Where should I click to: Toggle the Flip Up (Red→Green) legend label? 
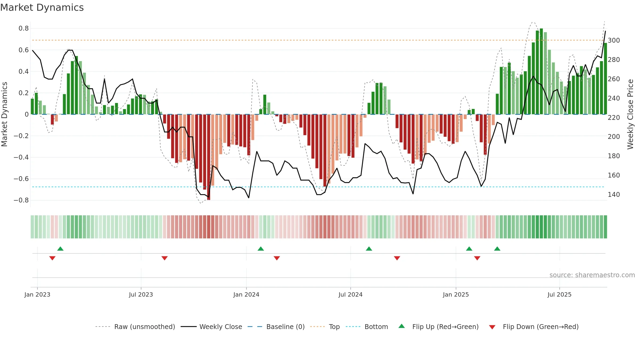pos(445,327)
